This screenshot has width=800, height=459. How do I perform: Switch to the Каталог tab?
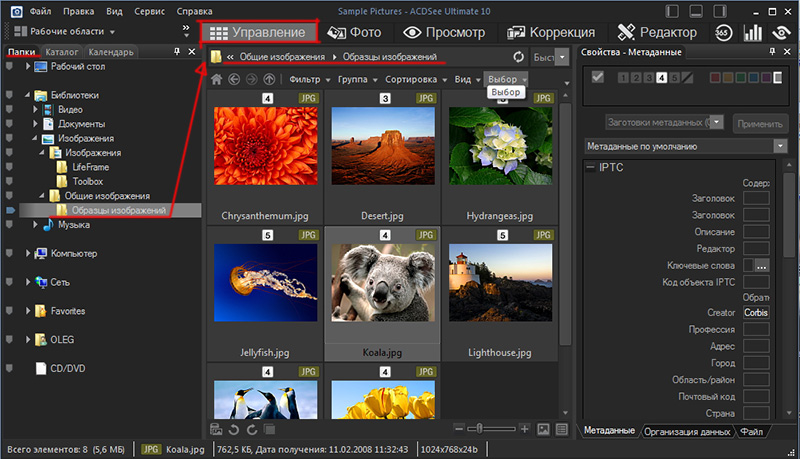point(62,52)
